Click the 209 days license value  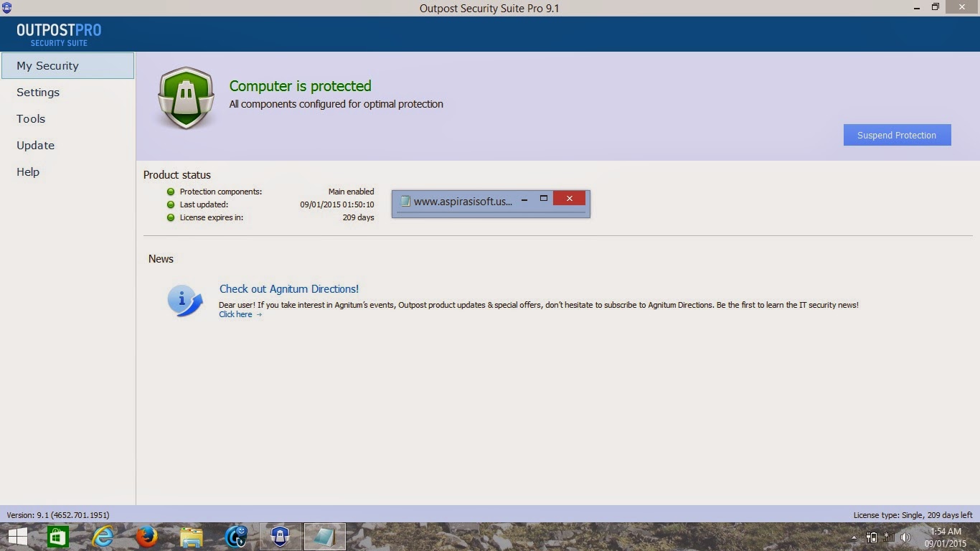click(358, 217)
